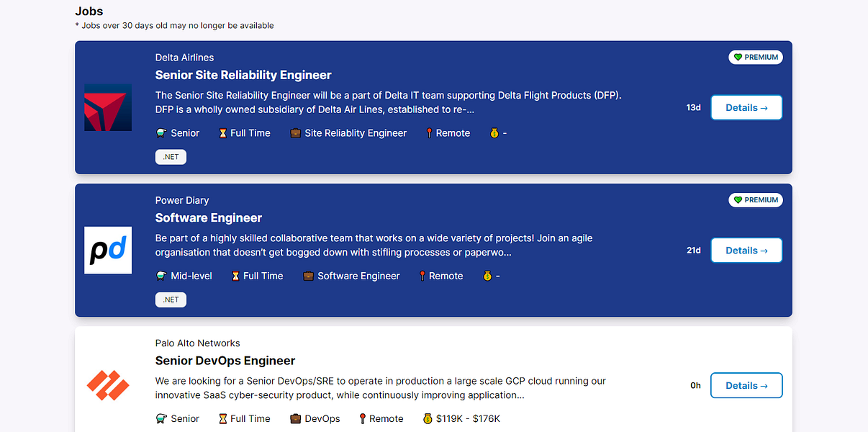Select .NET tag on Delta Airlines card
The width and height of the screenshot is (868, 432).
171,157
